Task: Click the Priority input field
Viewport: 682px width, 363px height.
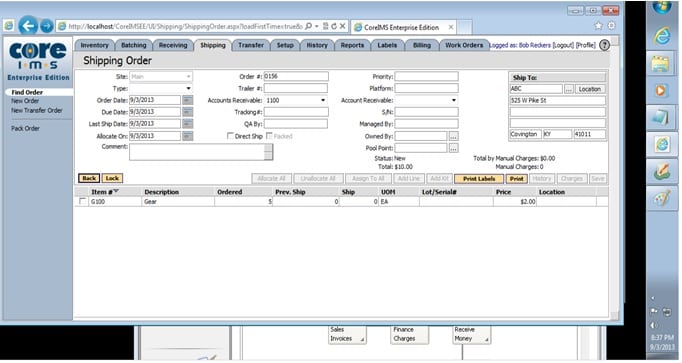Action: click(426, 77)
